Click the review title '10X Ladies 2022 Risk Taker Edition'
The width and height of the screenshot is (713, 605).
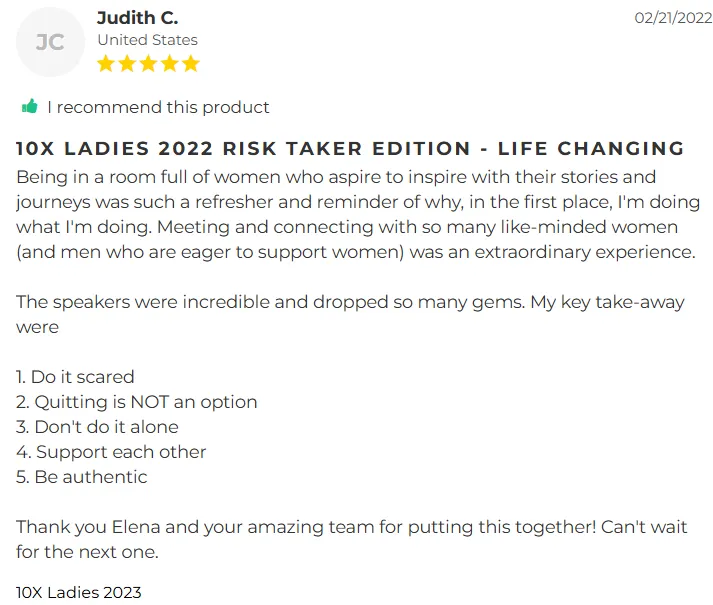tap(243, 148)
